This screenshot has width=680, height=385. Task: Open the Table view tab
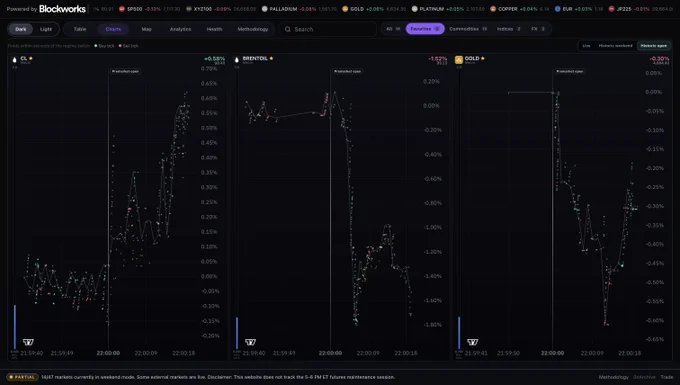[80, 29]
